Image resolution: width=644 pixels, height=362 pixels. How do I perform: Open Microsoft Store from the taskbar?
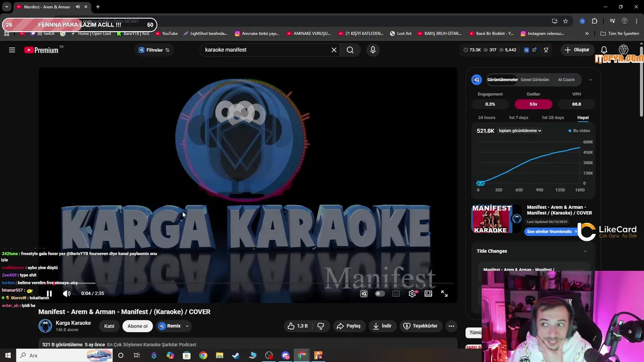187,355
